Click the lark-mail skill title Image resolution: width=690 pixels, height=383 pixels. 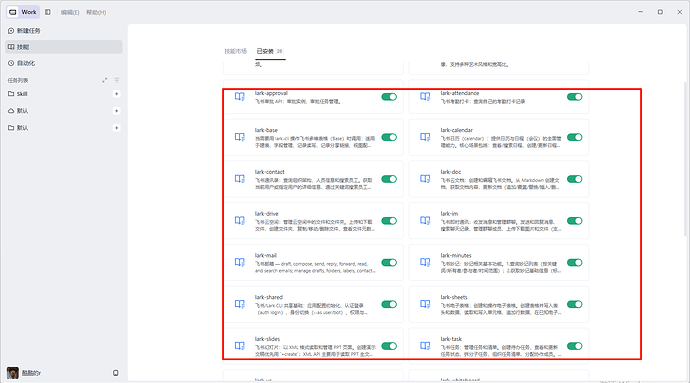tap(265, 255)
